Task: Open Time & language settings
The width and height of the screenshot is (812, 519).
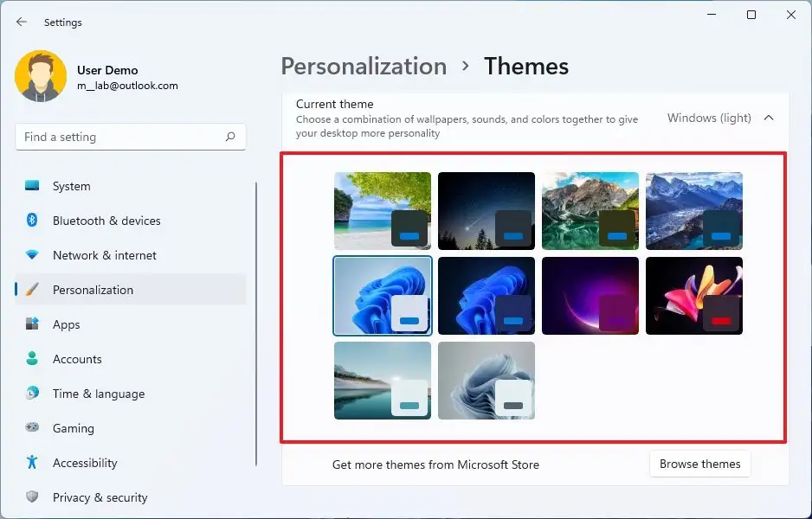Action: 98,394
